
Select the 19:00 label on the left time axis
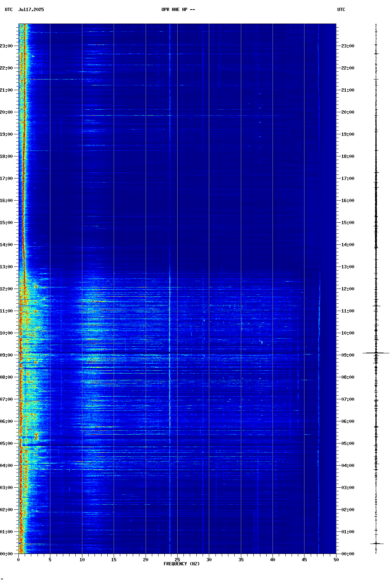pos(6,134)
